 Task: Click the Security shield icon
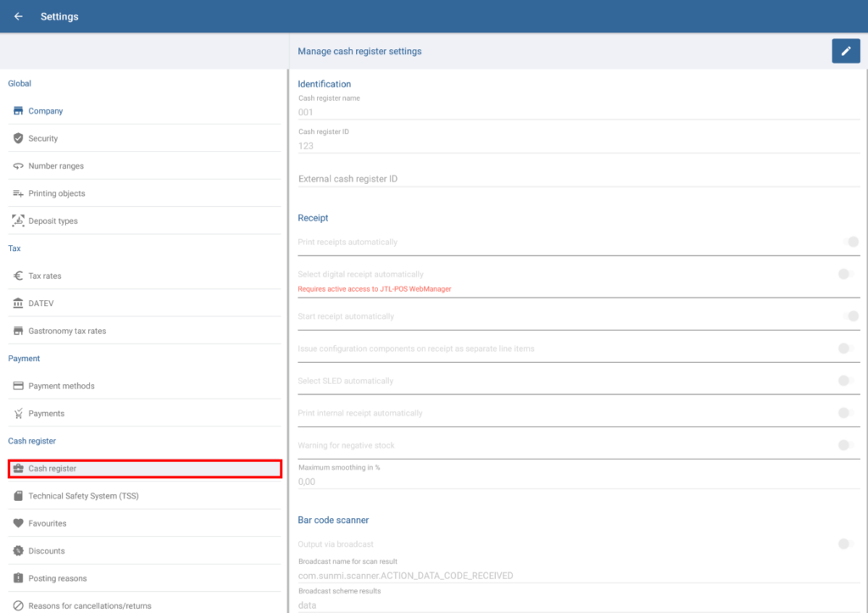(x=18, y=138)
